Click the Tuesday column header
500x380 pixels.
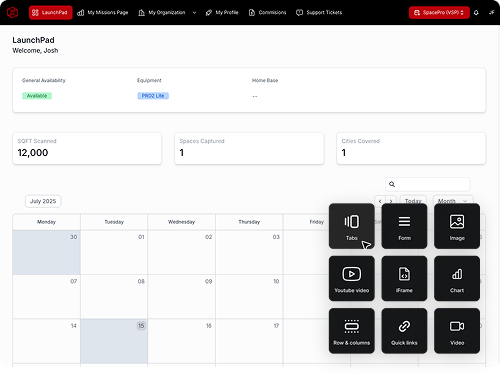click(x=114, y=222)
